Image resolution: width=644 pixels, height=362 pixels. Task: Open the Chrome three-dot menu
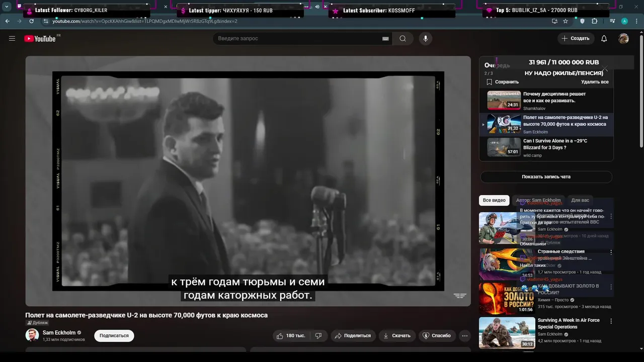point(636,21)
